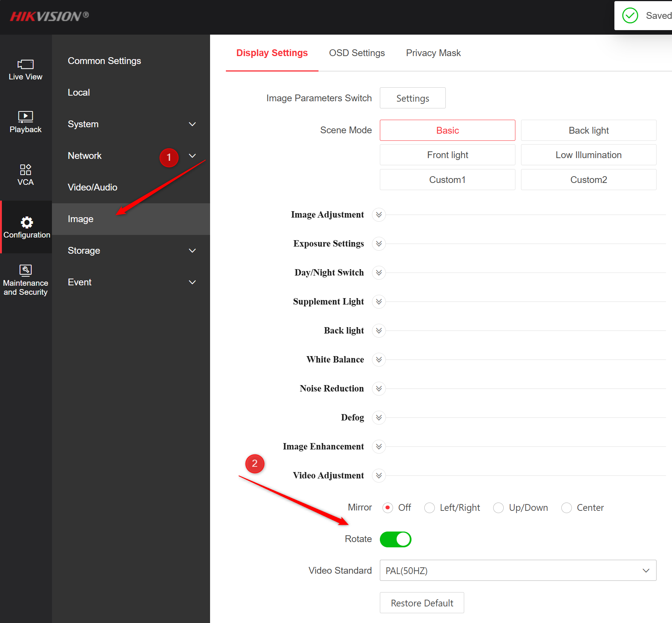The height and width of the screenshot is (623, 672).
Task: Select the Custom2 scene mode
Action: pyautogui.click(x=589, y=180)
